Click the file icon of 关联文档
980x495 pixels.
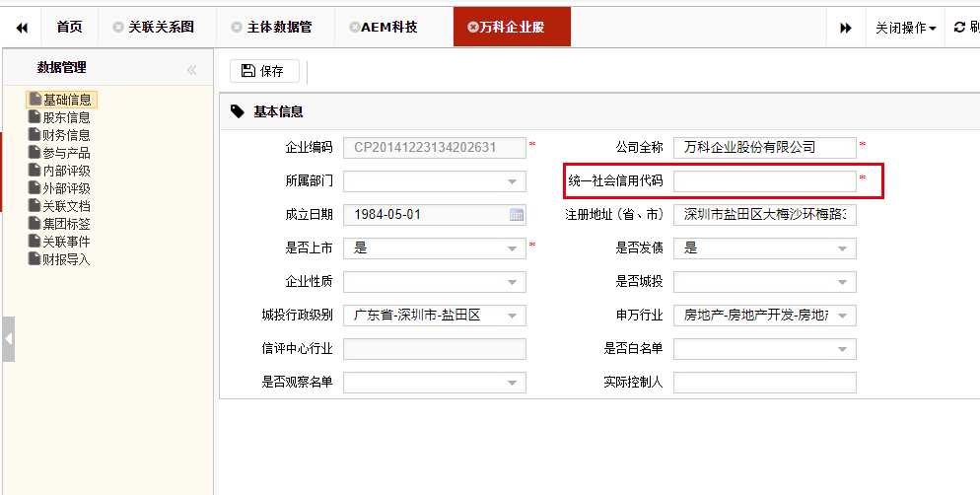(x=35, y=206)
